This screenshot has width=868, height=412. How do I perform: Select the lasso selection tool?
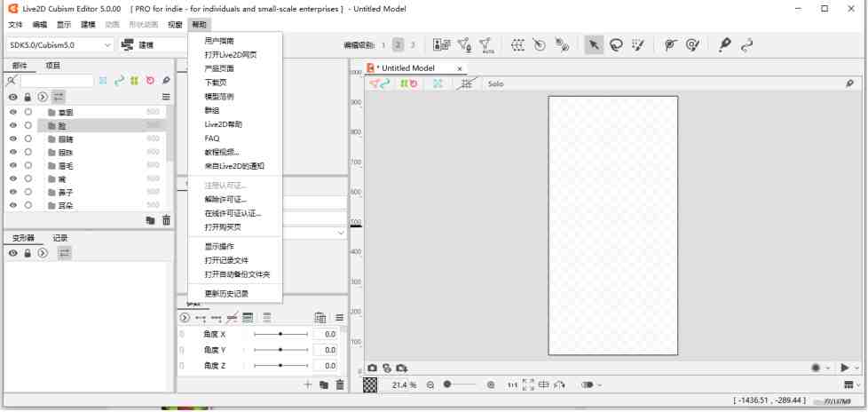pyautogui.click(x=616, y=45)
